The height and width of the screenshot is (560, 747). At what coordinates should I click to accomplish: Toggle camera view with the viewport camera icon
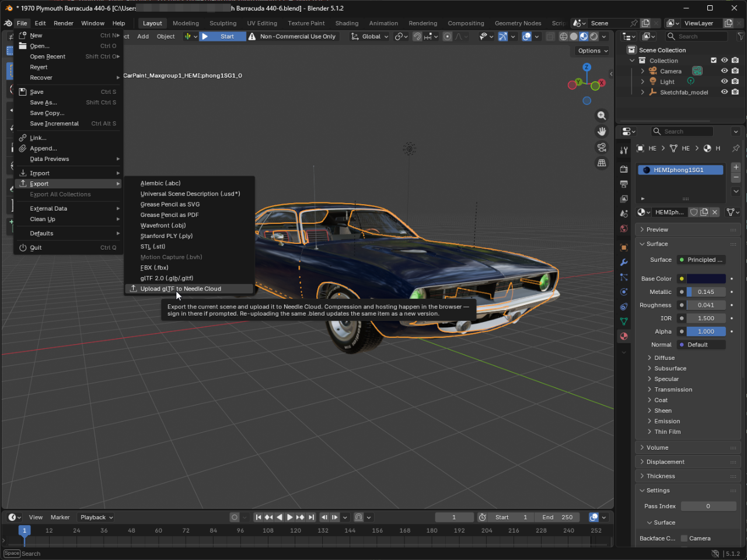point(602,147)
